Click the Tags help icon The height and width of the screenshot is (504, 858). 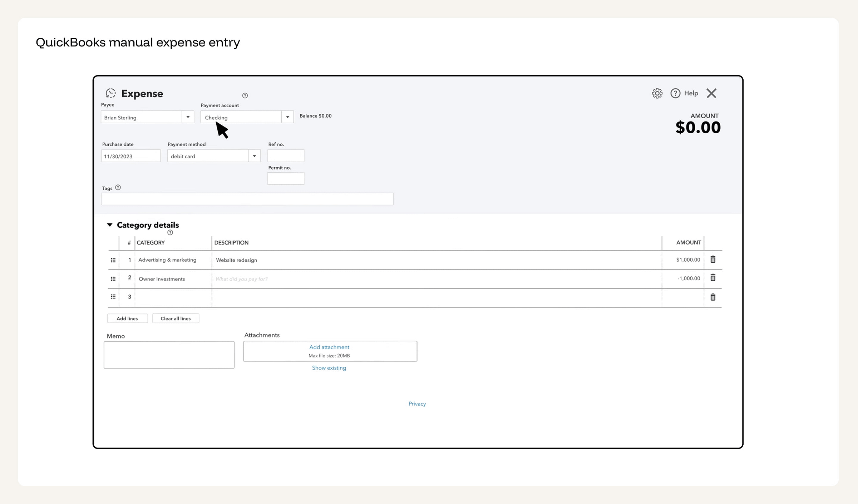(x=118, y=188)
